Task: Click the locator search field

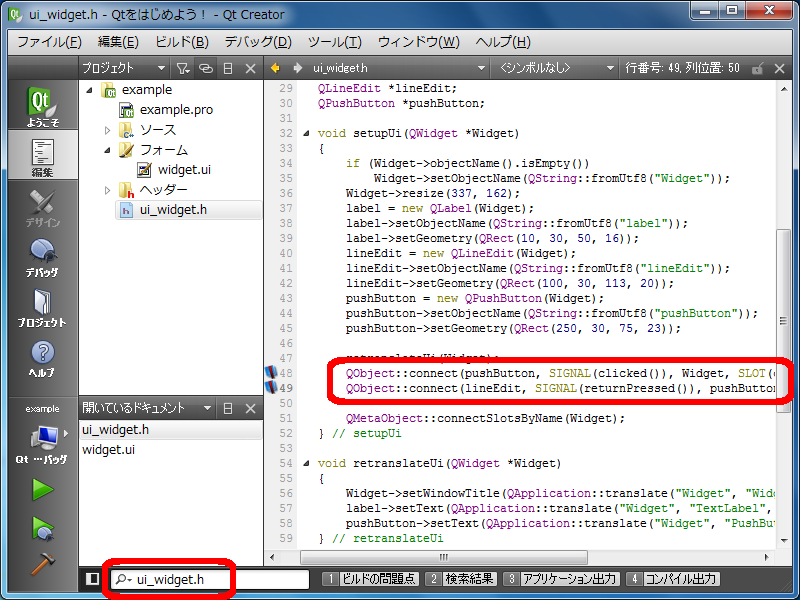Action: 210,578
